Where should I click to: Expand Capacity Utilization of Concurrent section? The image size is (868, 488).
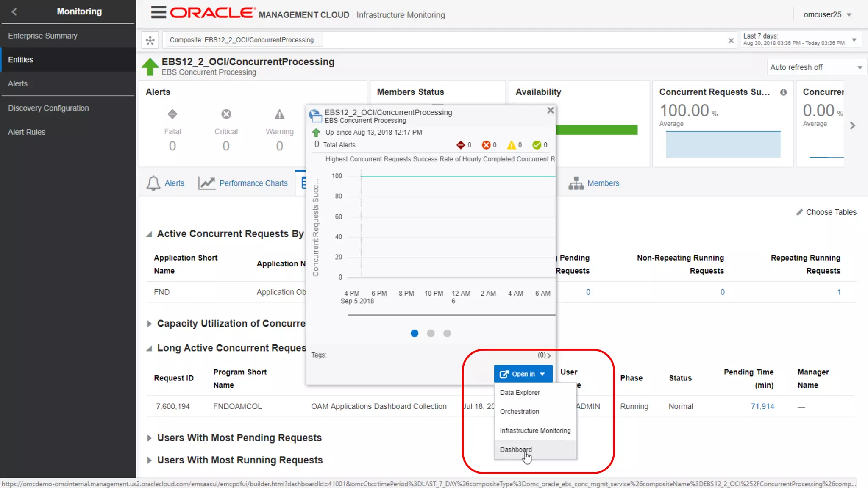[149, 324]
